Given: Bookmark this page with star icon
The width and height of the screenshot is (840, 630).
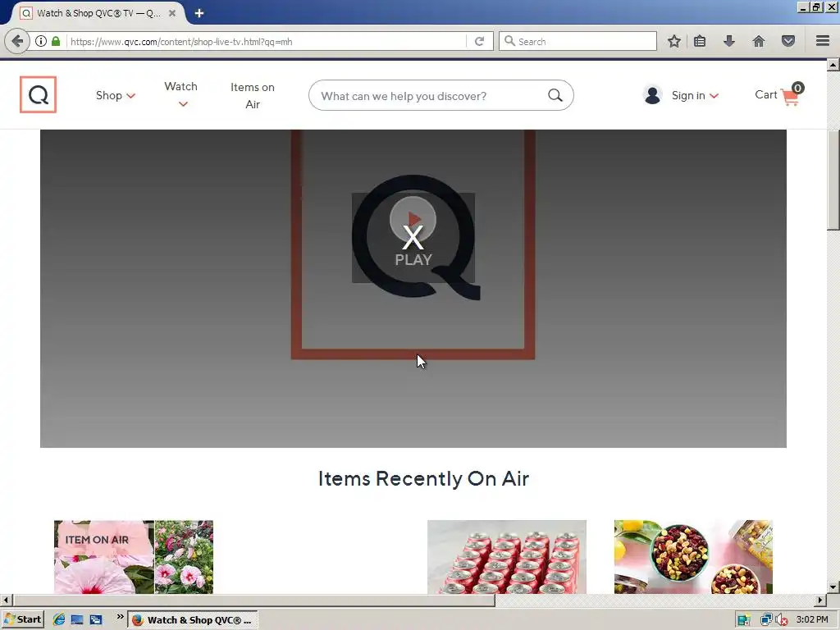Looking at the screenshot, I should click(674, 41).
